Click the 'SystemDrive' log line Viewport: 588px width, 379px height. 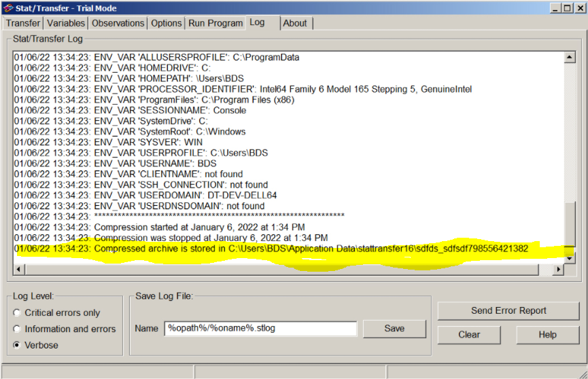(111, 121)
